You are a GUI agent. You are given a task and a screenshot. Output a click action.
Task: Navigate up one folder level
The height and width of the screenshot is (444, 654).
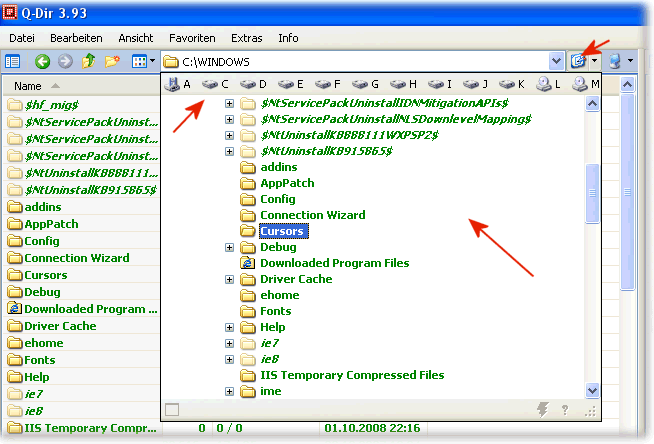pyautogui.click(x=88, y=61)
